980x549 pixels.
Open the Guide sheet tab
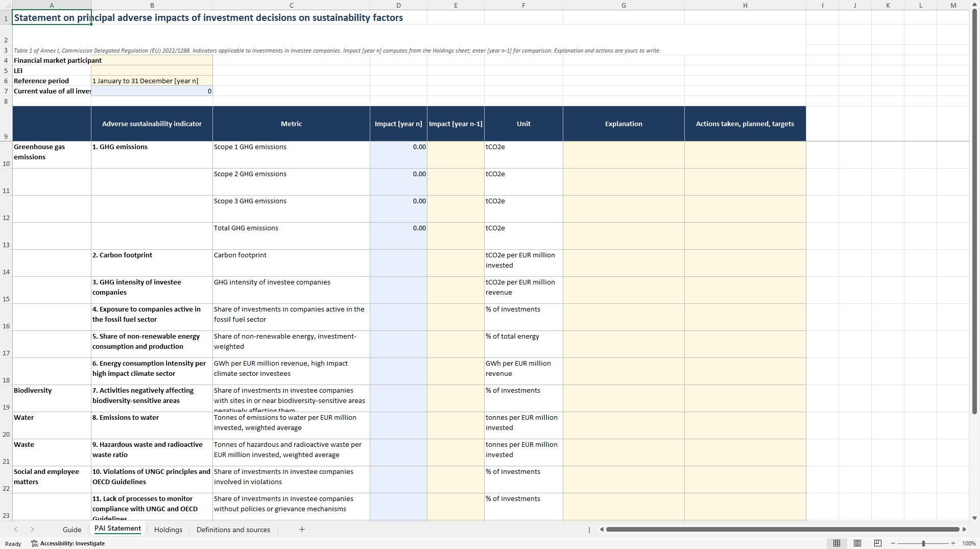72,530
